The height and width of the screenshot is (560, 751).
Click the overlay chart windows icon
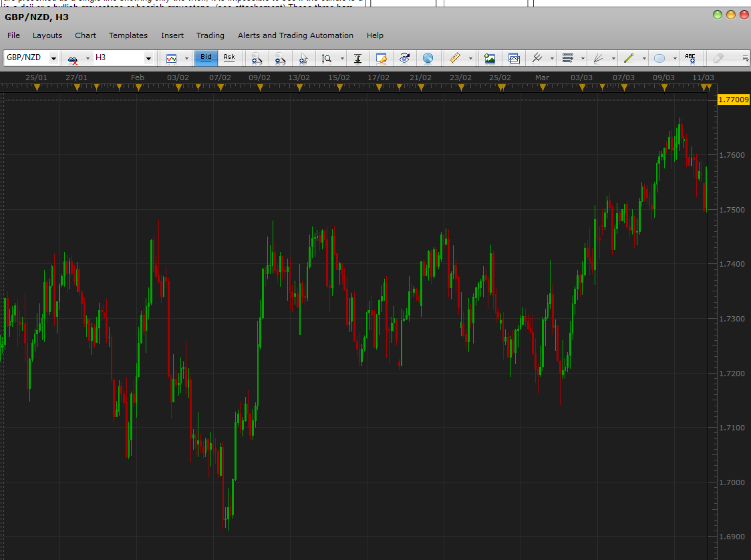coord(514,58)
